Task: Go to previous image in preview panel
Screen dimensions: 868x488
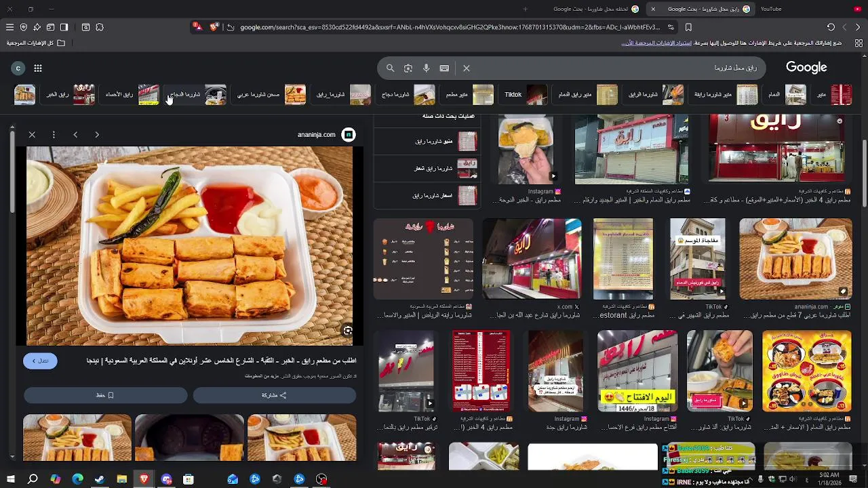Action: (75, 134)
